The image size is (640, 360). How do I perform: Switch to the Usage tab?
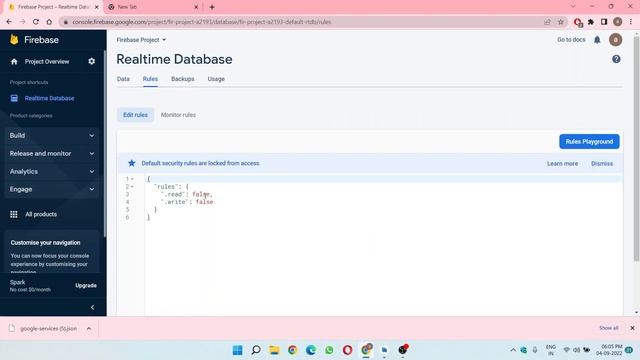(x=216, y=79)
